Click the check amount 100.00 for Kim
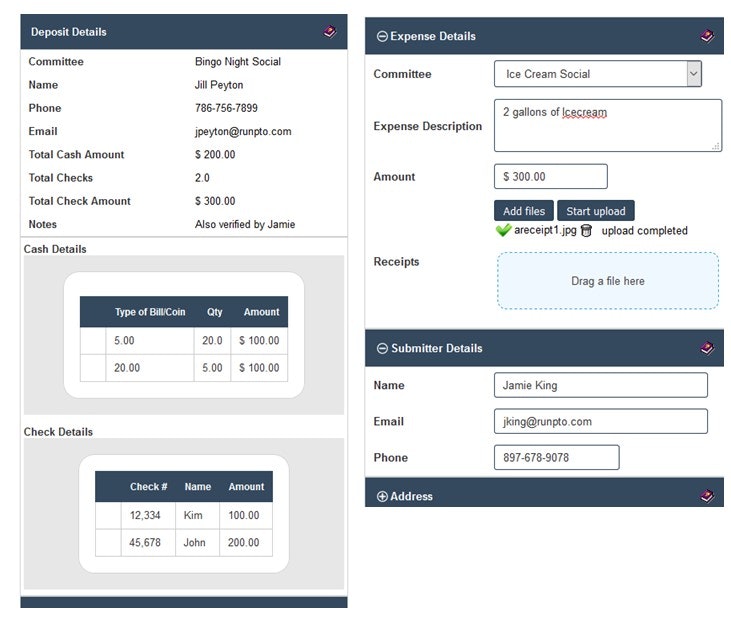Image resolution: width=731 pixels, height=619 pixels. point(246,515)
